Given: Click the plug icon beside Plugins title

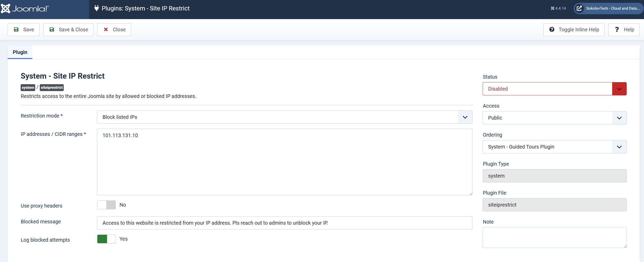Looking at the screenshot, I should coord(97,8).
